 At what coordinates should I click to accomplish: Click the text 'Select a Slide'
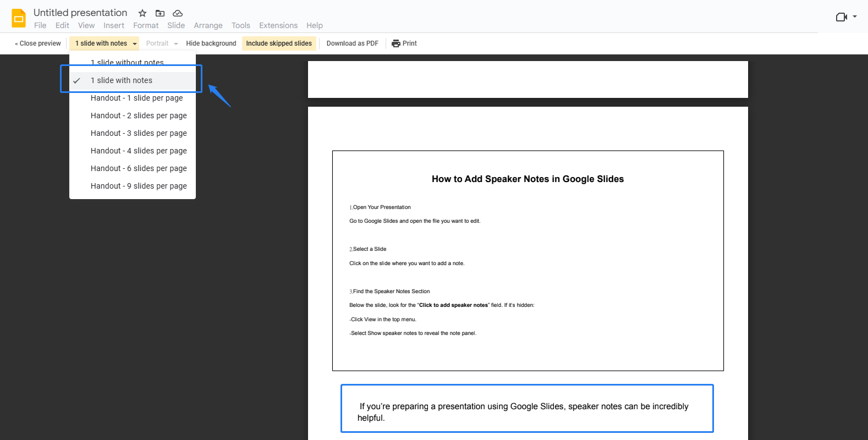370,249
